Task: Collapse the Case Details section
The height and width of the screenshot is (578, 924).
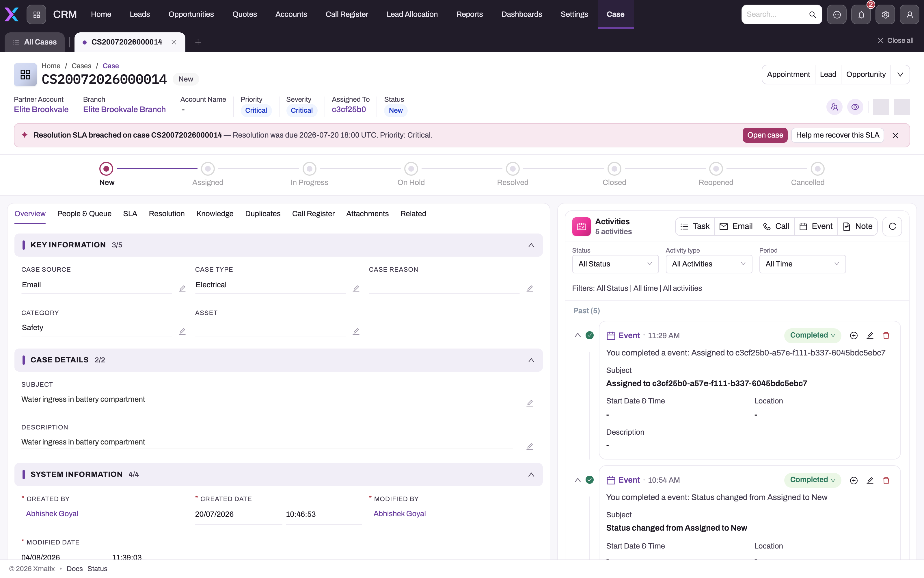Action: point(531,360)
